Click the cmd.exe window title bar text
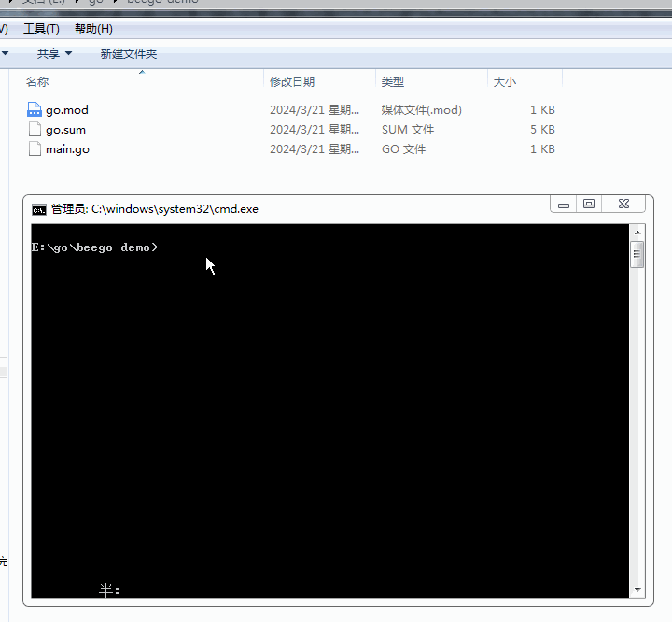672x622 pixels. (x=154, y=209)
